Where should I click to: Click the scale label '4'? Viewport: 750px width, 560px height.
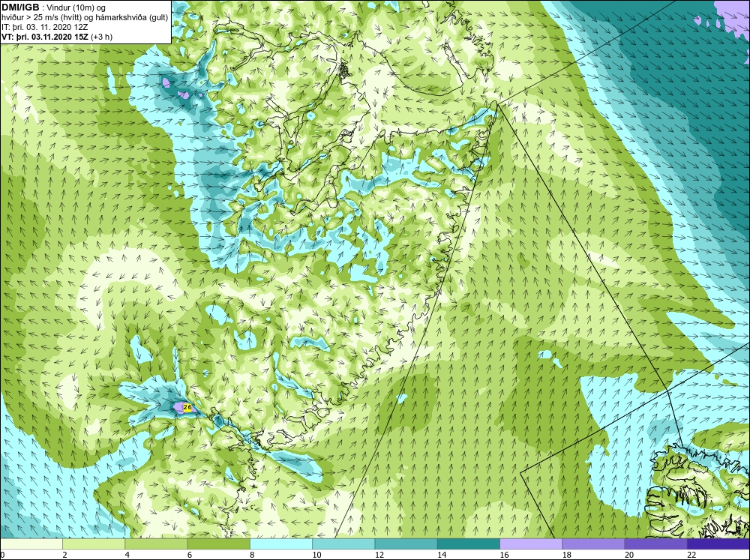click(x=127, y=555)
